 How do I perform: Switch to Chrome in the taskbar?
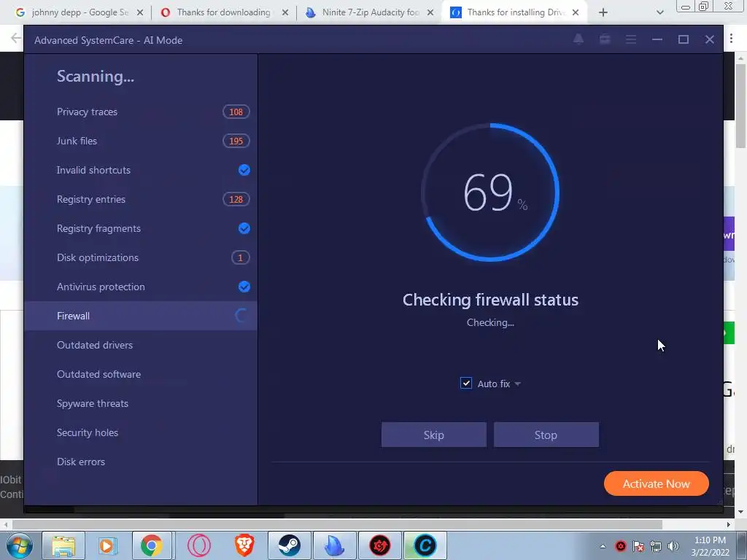pyautogui.click(x=152, y=545)
